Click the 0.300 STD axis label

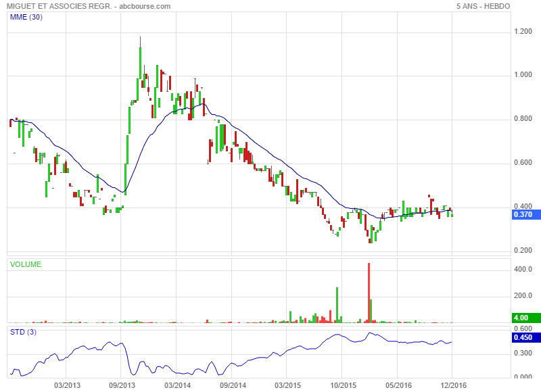[523, 353]
